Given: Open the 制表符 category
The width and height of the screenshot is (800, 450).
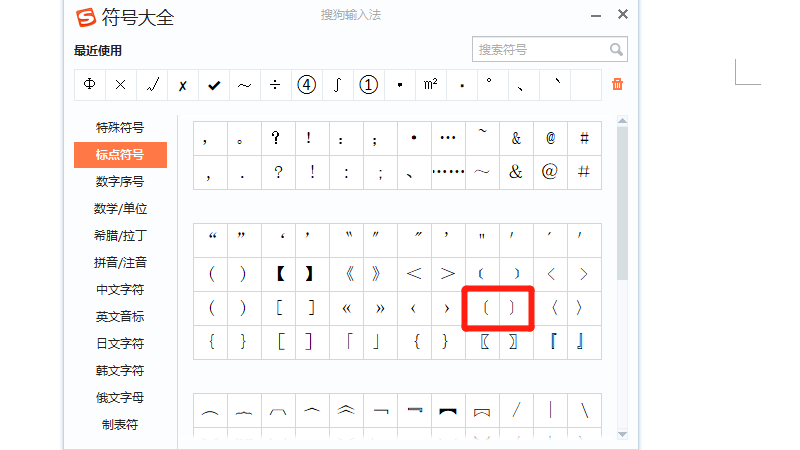Looking at the screenshot, I should (120, 425).
